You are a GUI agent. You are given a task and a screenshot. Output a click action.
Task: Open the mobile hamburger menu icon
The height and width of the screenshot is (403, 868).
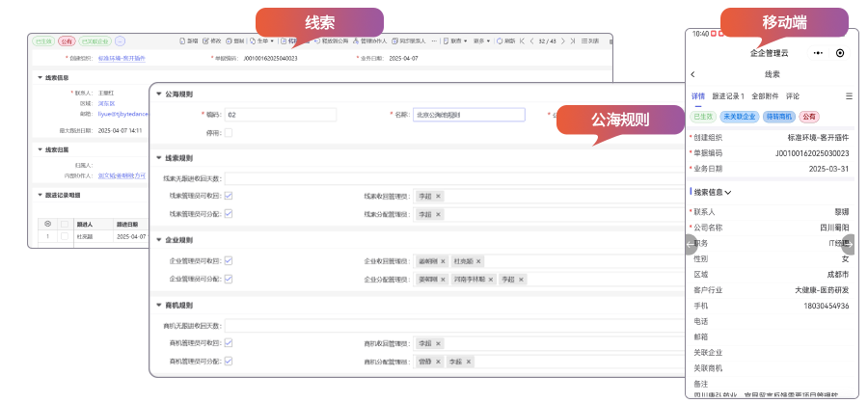pos(849,96)
